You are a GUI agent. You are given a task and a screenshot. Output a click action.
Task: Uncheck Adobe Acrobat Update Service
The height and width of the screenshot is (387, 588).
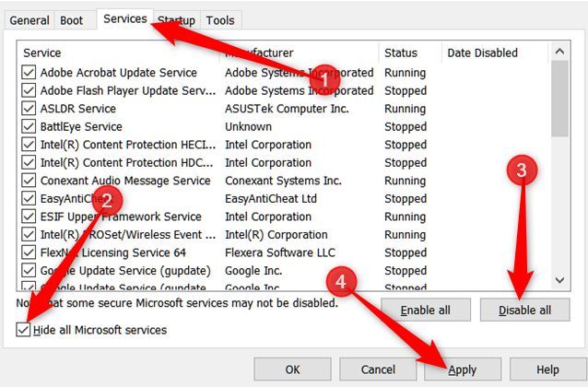click(x=29, y=73)
